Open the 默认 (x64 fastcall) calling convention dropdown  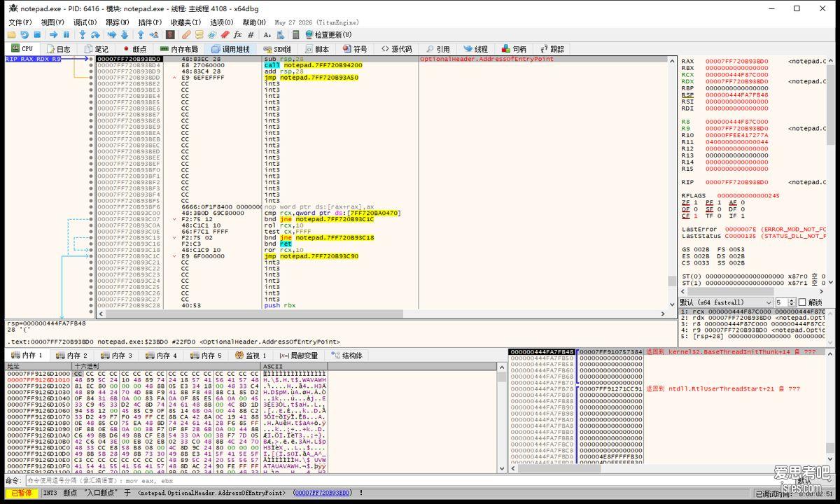point(726,302)
